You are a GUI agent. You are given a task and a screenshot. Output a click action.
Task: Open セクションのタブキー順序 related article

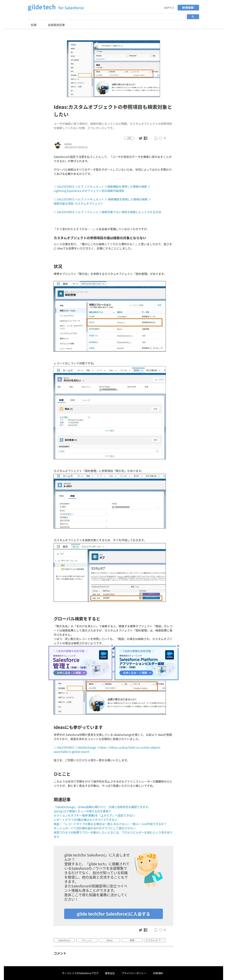94,815
